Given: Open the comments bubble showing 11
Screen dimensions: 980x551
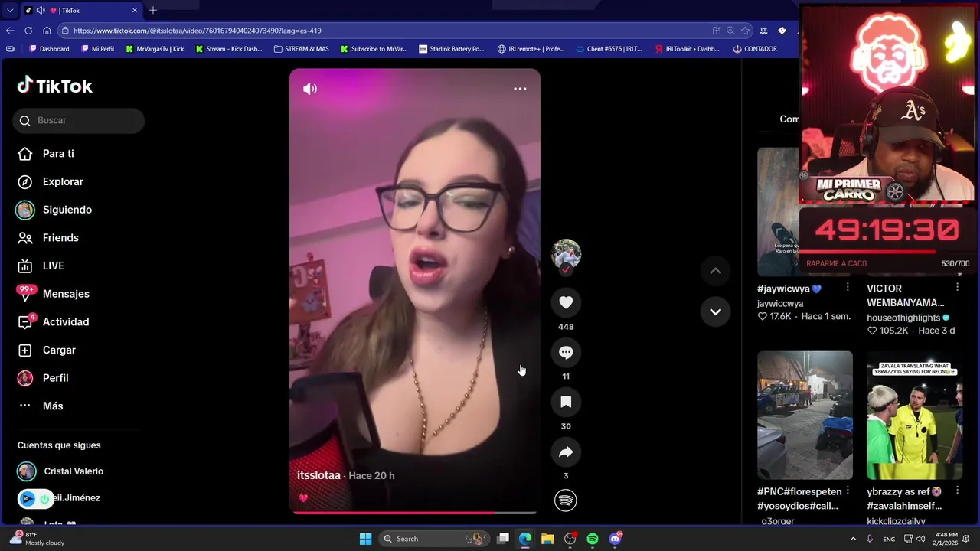Looking at the screenshot, I should (x=566, y=352).
